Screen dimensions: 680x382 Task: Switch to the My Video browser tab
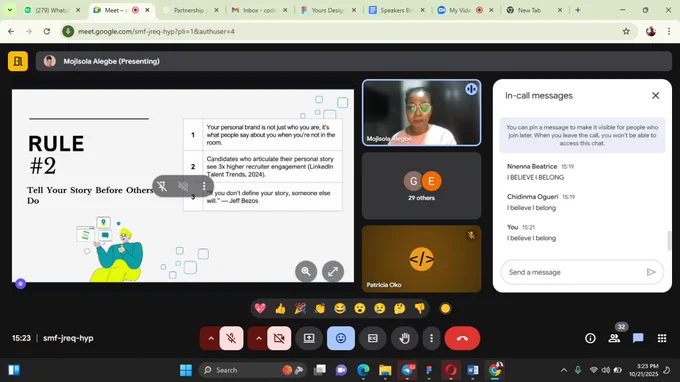coord(465,10)
